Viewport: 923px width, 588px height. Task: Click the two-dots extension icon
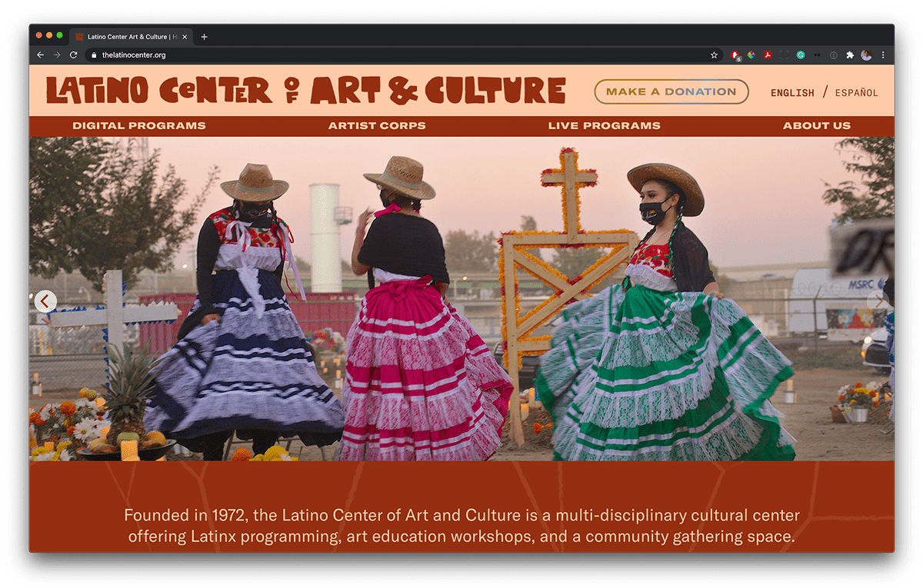pos(817,55)
